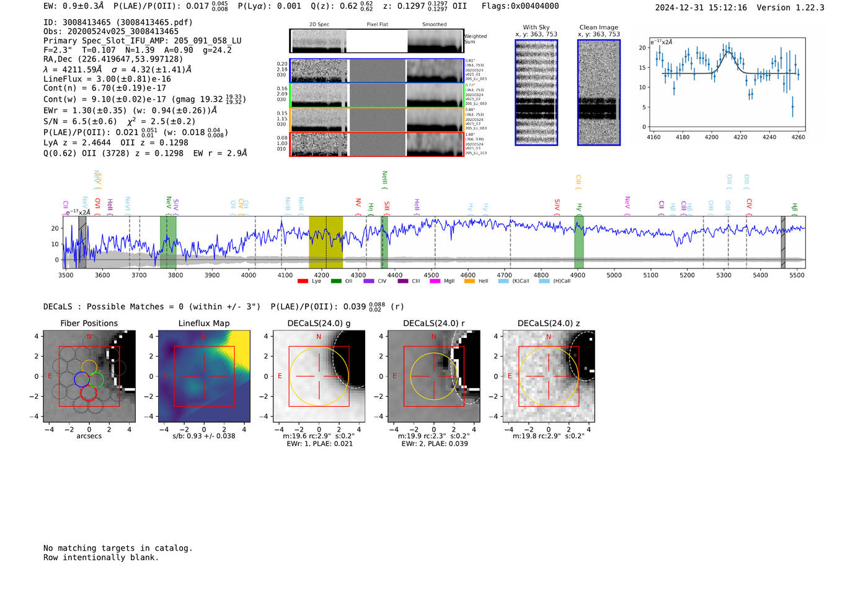This screenshot has height=591, width=868.
Task: Click the red OVI line label
Action: (97, 206)
